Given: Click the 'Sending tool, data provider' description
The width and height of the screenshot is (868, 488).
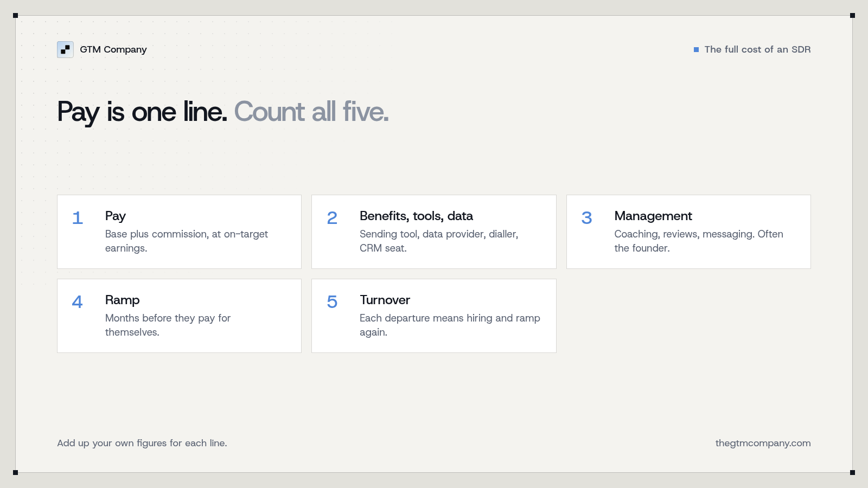Looking at the screenshot, I should tap(439, 241).
